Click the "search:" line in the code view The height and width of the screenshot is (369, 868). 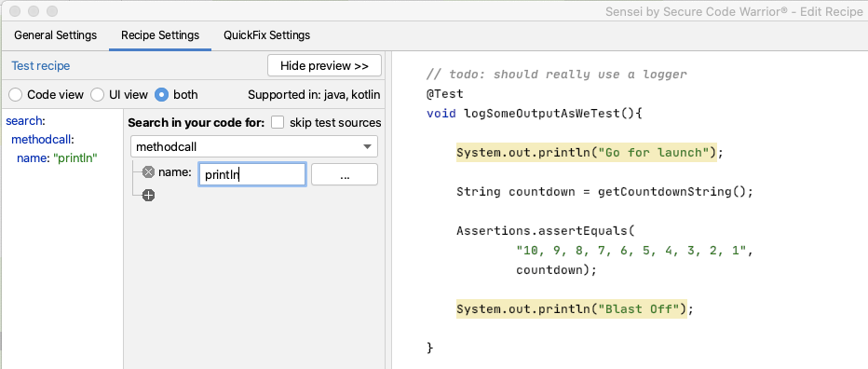click(25, 121)
